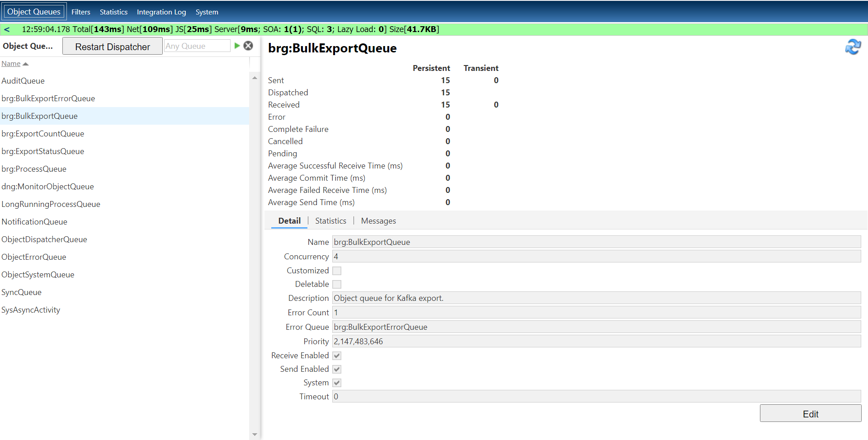This screenshot has width=868, height=440.
Task: Run the queue search with the green arrow
Action: coord(237,45)
